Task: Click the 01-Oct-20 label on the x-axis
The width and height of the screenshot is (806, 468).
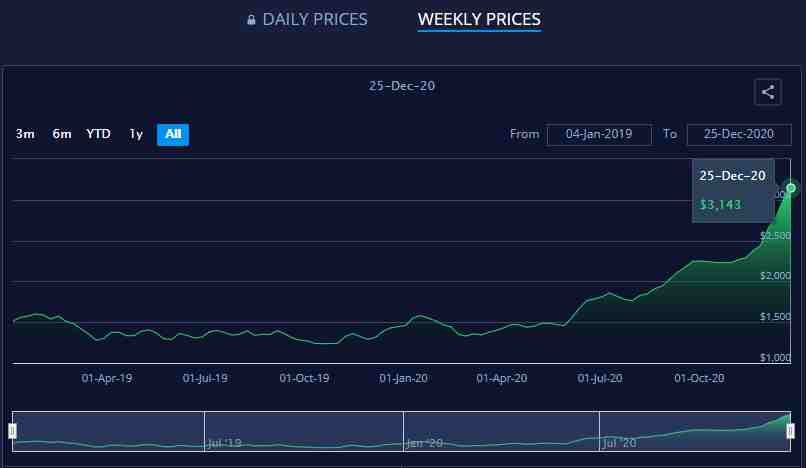Action: pyautogui.click(x=699, y=378)
